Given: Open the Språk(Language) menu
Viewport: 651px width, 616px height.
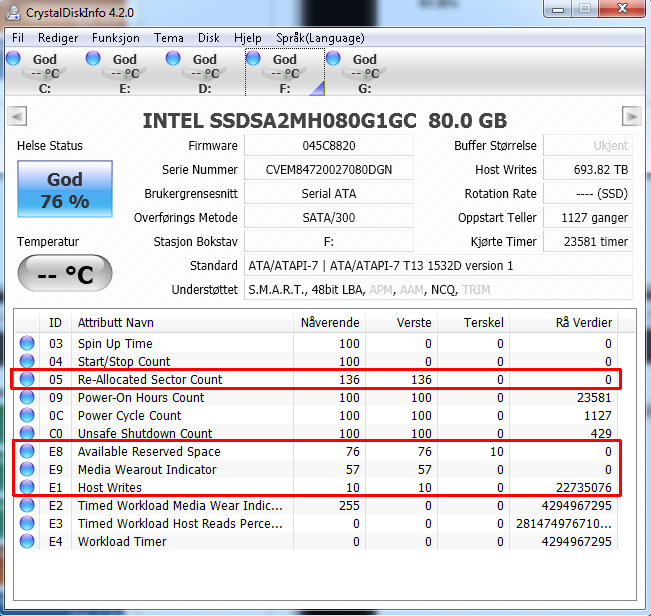Looking at the screenshot, I should [x=320, y=38].
